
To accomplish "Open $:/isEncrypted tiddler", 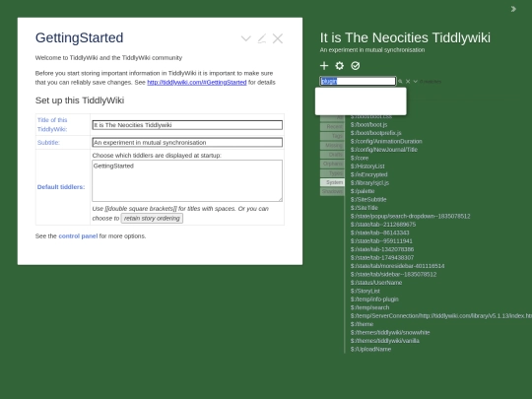I will click(x=368, y=174).
